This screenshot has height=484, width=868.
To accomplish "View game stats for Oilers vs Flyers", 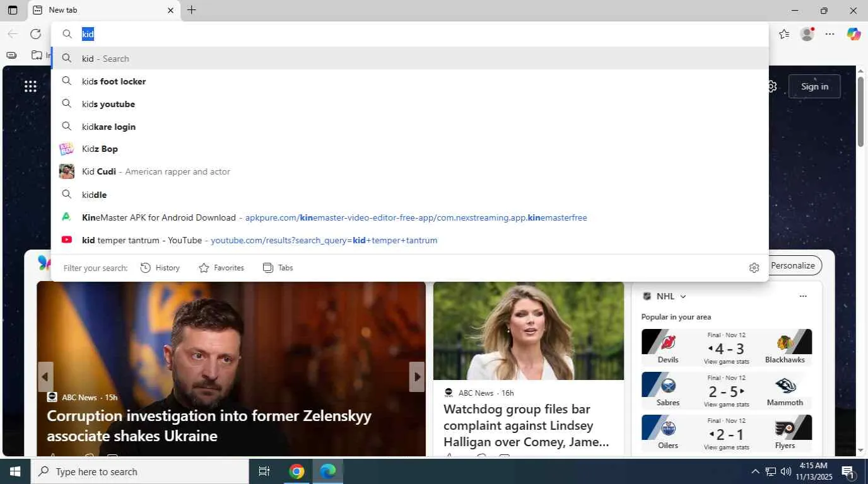I will click(726, 447).
